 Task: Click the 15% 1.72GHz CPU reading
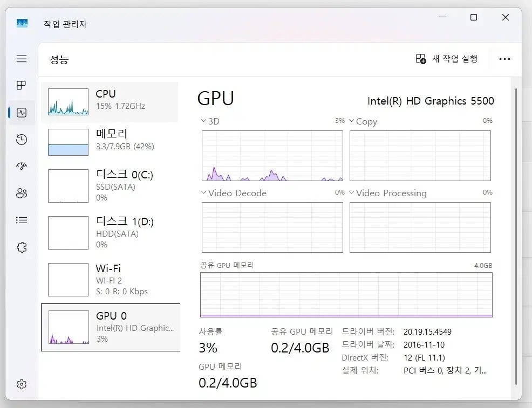click(x=120, y=106)
